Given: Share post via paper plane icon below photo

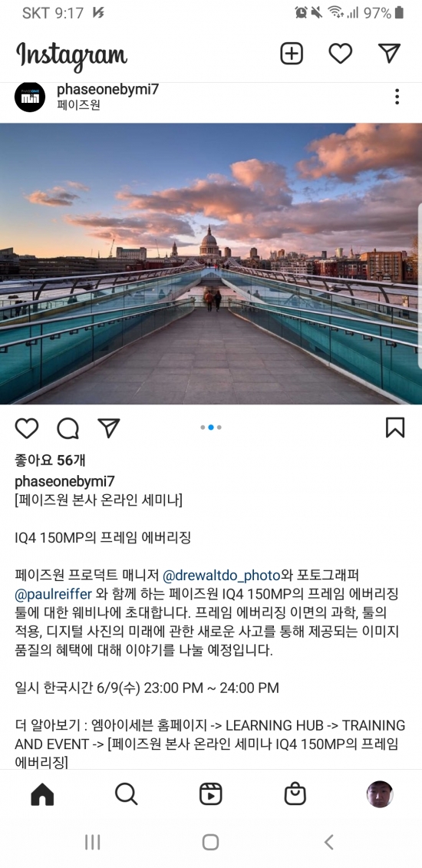Looking at the screenshot, I should [x=108, y=428].
